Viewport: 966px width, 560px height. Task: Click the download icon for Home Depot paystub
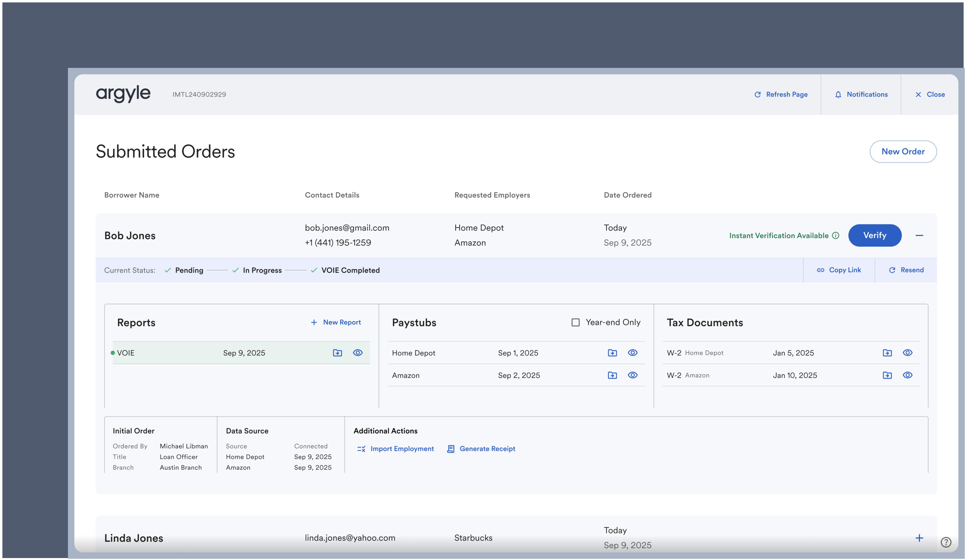click(612, 352)
